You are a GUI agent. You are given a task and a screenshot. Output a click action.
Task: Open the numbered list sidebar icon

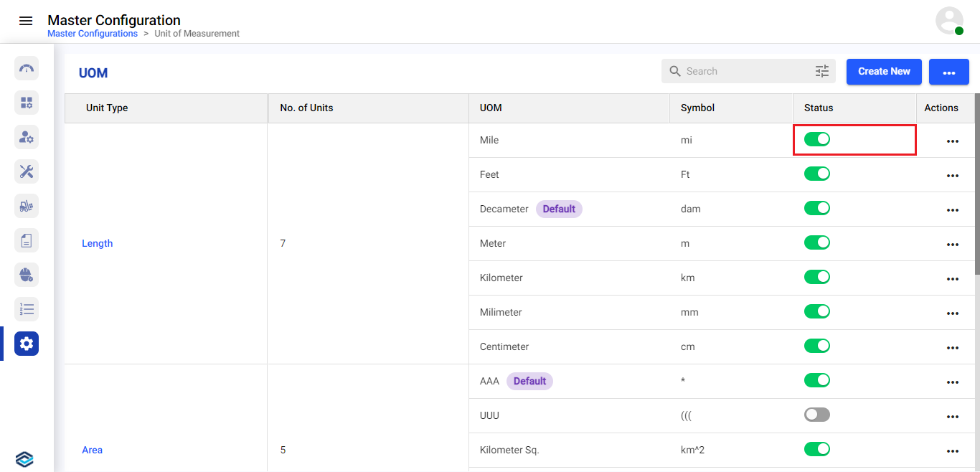click(x=27, y=309)
